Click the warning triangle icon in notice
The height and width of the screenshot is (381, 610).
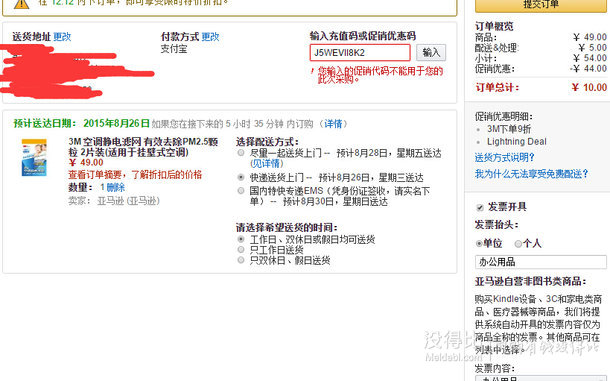pos(21,4)
